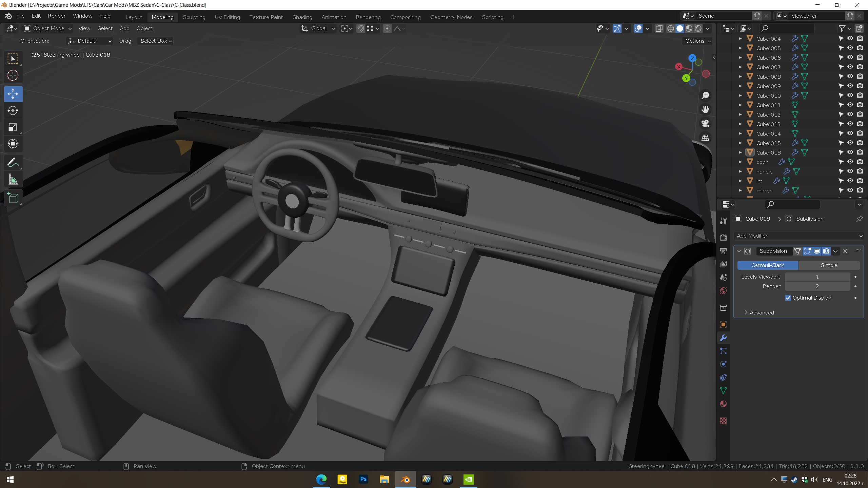Open the Object Mode dropdown

[48, 28]
